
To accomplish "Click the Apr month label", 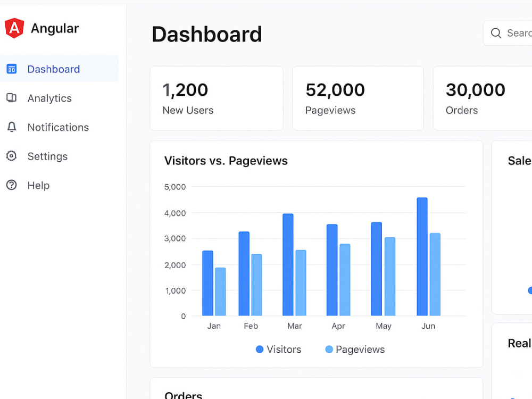I will pos(338,326).
